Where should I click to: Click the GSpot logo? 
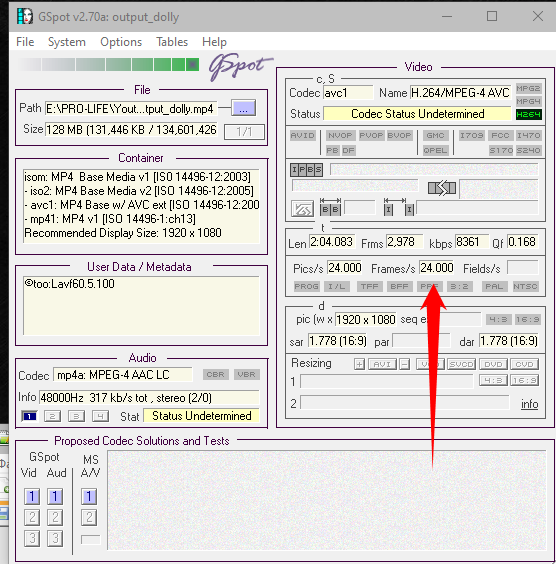(x=240, y=66)
